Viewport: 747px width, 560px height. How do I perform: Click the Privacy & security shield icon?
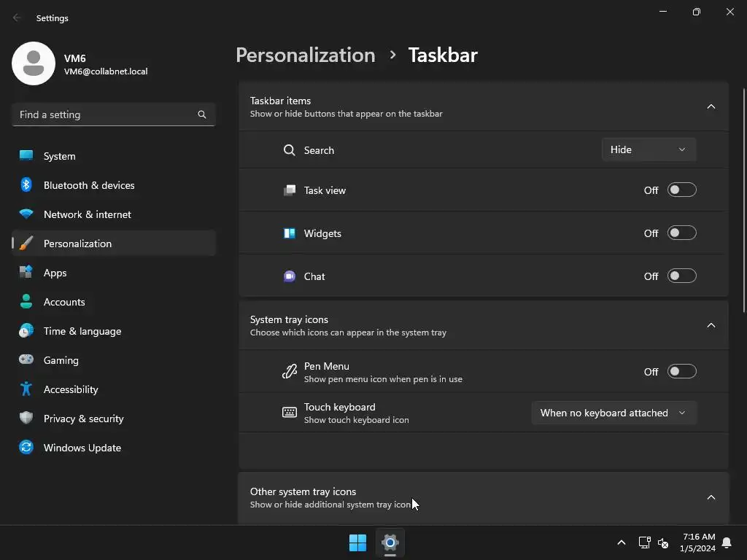pyautogui.click(x=26, y=419)
